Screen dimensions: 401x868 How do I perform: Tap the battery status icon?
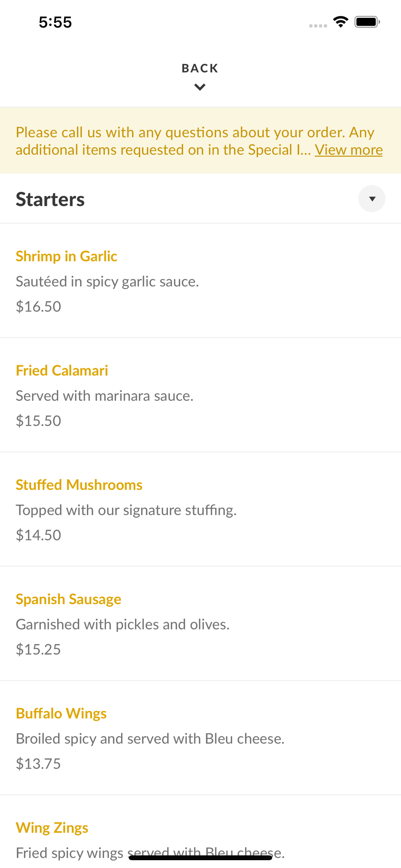[367, 22]
